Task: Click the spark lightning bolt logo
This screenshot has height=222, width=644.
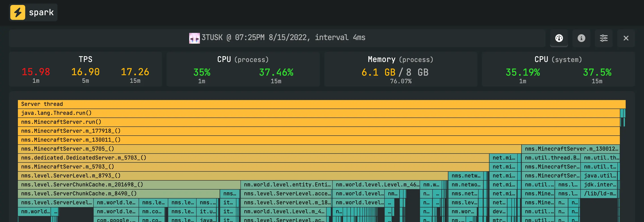Action: (17, 12)
